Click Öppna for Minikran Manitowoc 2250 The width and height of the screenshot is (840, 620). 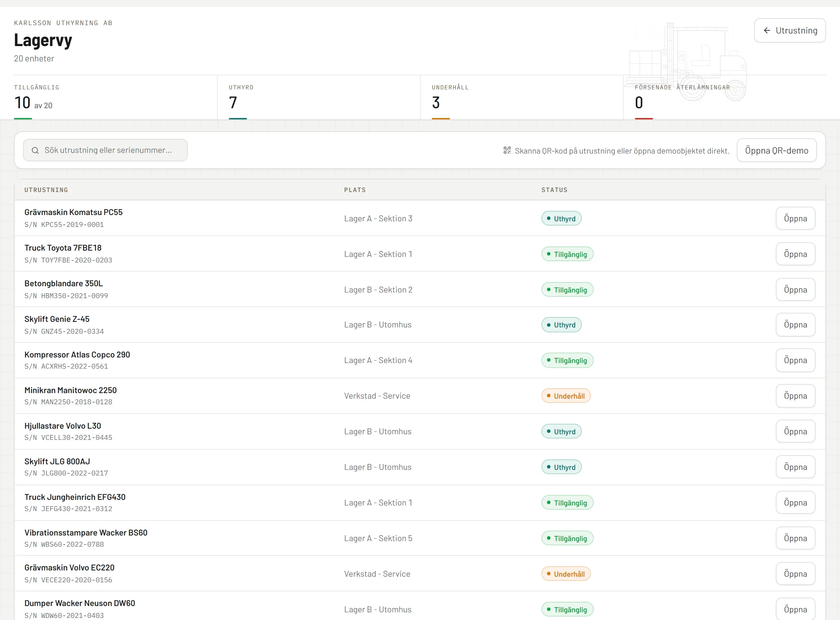pyautogui.click(x=795, y=396)
